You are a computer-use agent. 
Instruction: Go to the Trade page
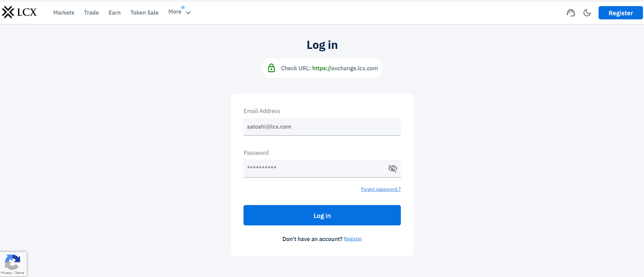[x=91, y=13]
